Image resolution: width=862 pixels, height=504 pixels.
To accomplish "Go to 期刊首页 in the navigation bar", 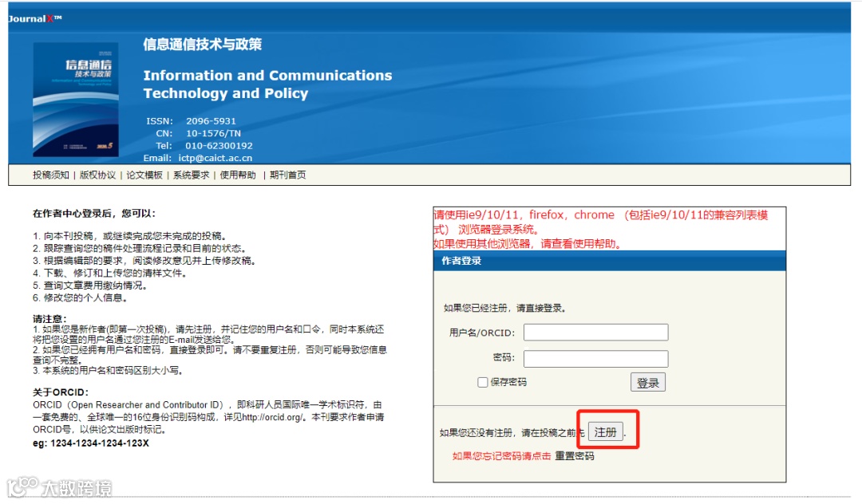I will click(x=287, y=175).
